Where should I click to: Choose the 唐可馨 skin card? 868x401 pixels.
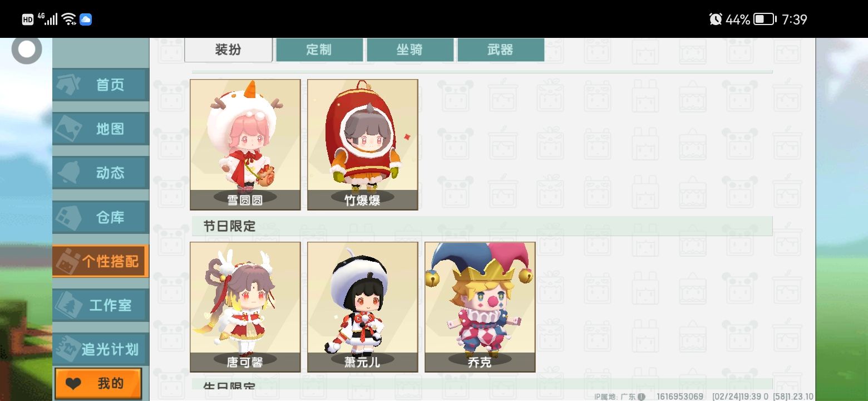tap(245, 307)
